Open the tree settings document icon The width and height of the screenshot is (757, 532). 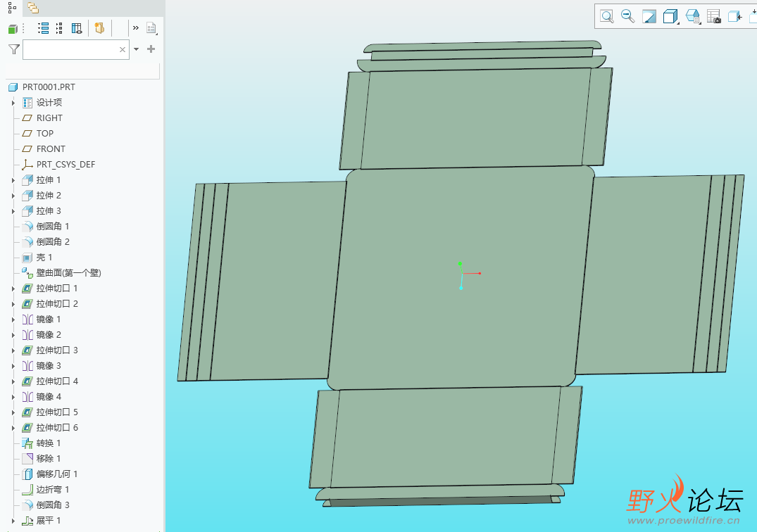[x=151, y=28]
